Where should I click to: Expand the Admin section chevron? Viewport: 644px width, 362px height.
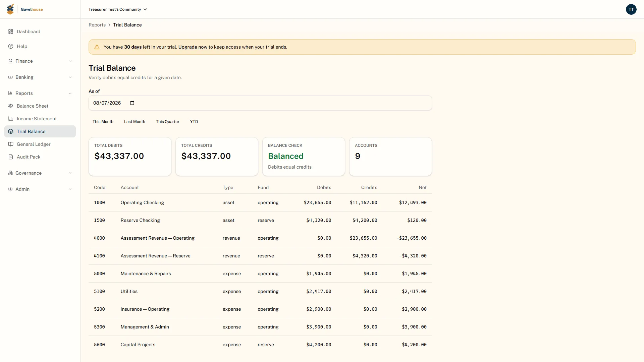coord(70,189)
